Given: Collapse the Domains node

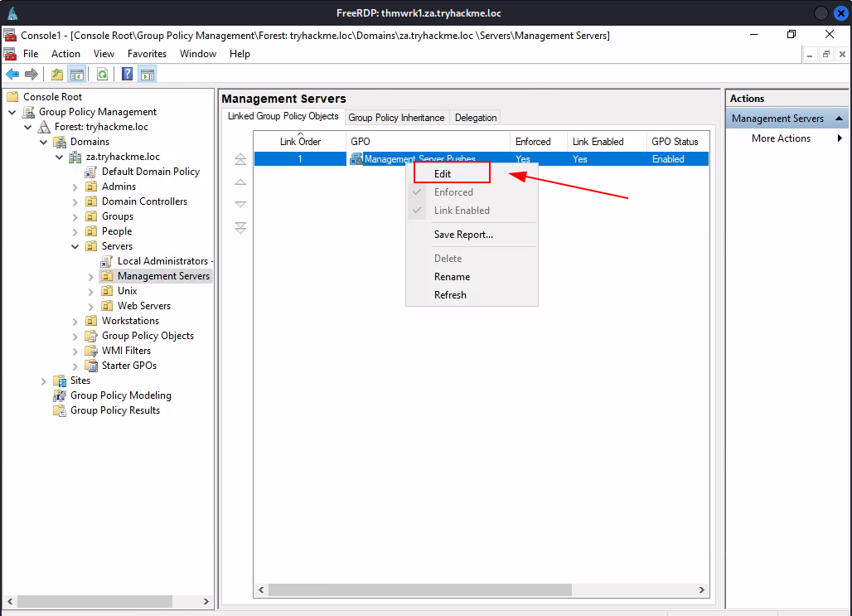Looking at the screenshot, I should point(44,142).
